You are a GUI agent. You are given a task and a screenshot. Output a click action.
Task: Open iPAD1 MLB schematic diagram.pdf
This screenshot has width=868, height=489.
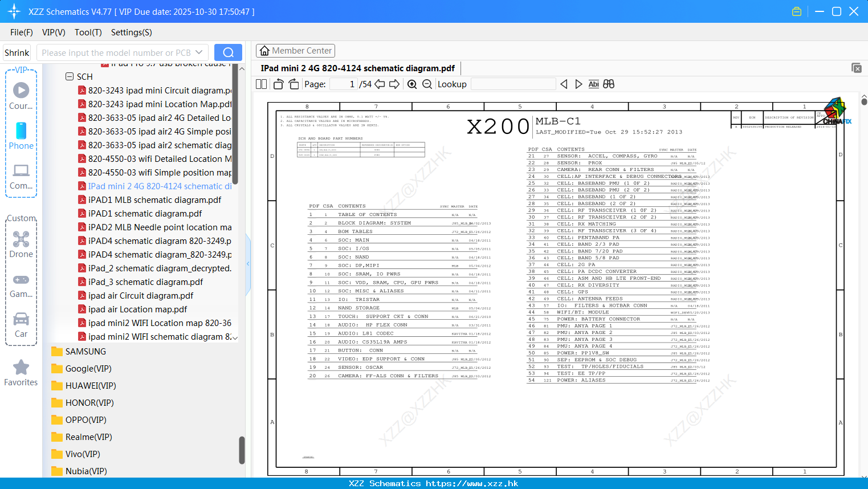150,199
